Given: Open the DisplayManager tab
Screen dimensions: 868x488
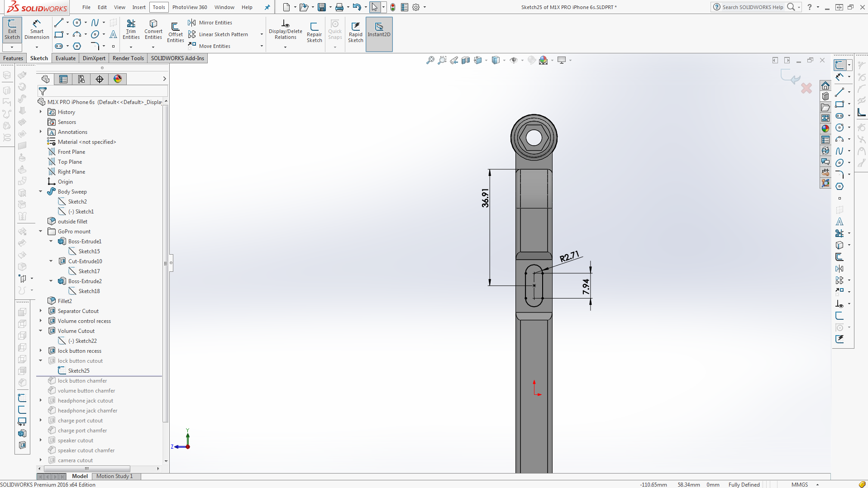Looking at the screenshot, I should [118, 79].
